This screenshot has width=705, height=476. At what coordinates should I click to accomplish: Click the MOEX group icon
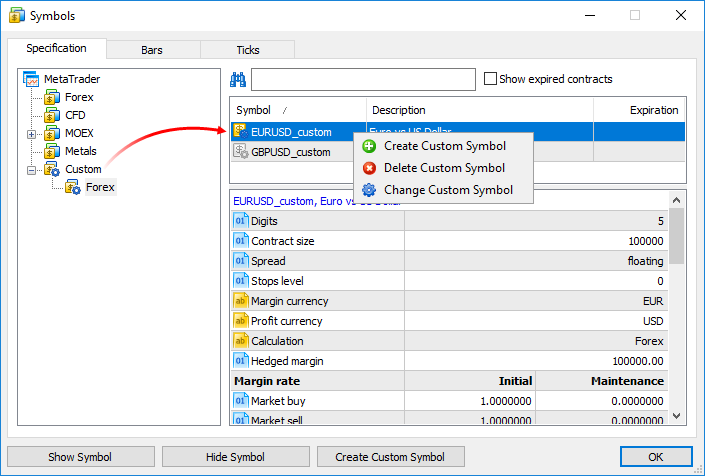[52, 133]
